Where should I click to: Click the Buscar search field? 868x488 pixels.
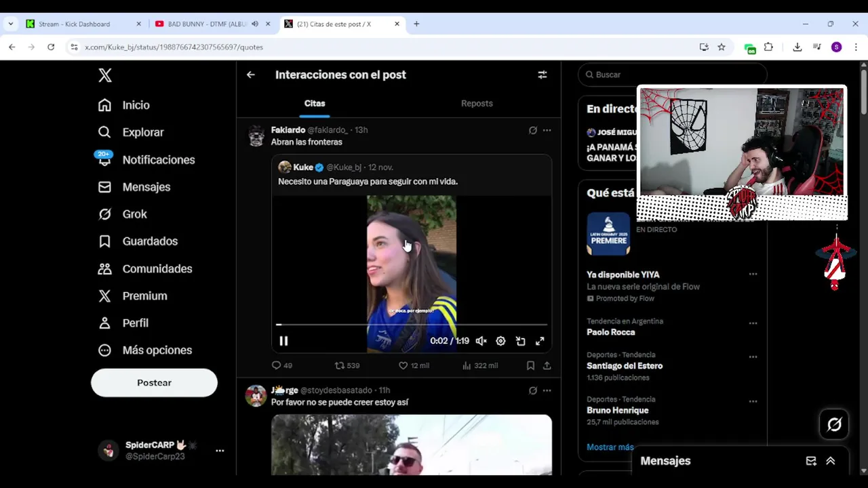673,75
